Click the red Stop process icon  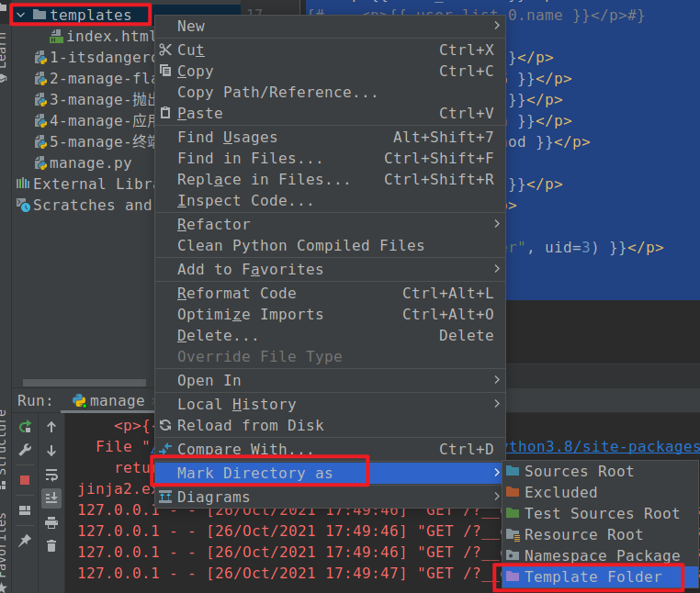pyautogui.click(x=25, y=480)
